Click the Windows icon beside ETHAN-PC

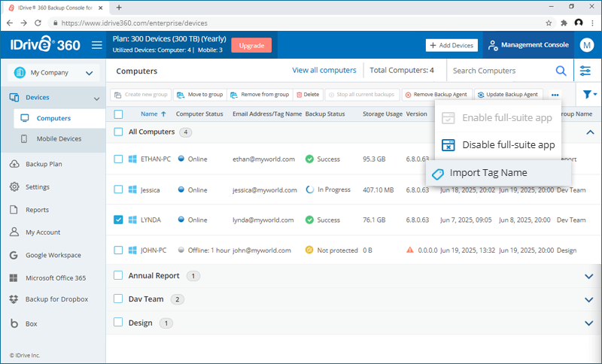coord(132,159)
